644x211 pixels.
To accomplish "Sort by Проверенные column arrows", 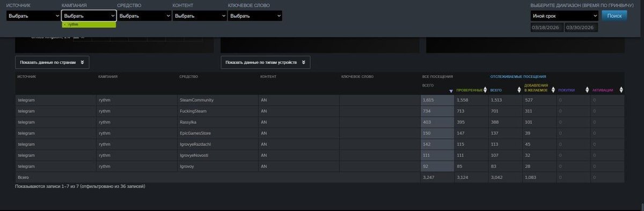I will 485,90.
